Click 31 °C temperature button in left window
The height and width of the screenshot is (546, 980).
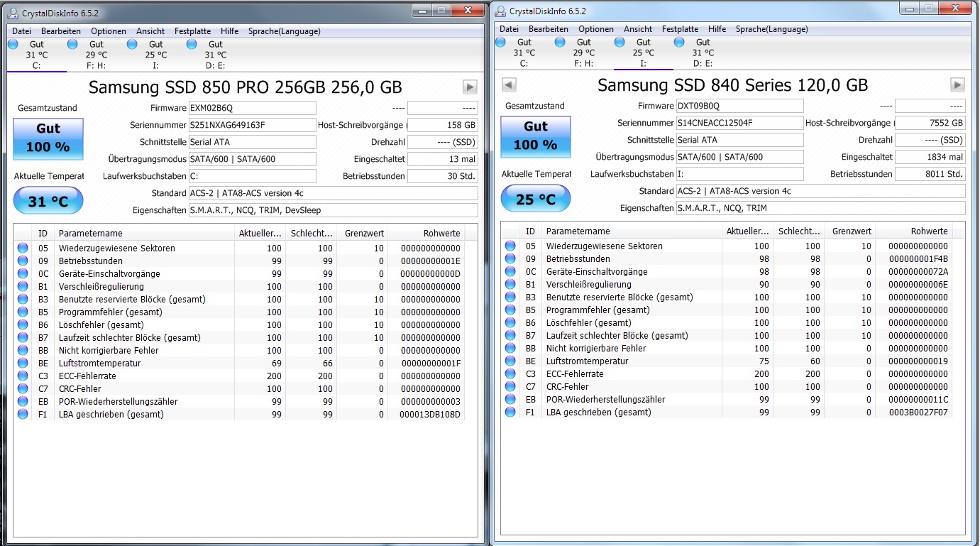[48, 201]
